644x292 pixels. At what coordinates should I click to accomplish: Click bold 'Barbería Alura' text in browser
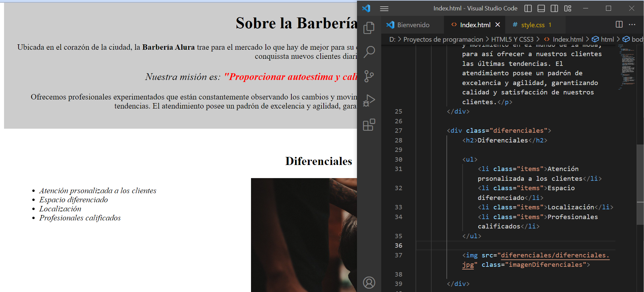(168, 47)
